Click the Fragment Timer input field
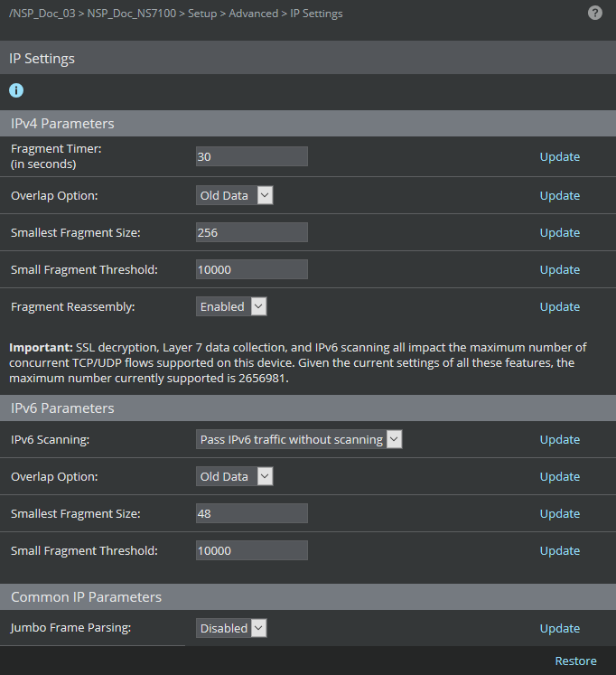The width and height of the screenshot is (616, 675). tap(252, 156)
